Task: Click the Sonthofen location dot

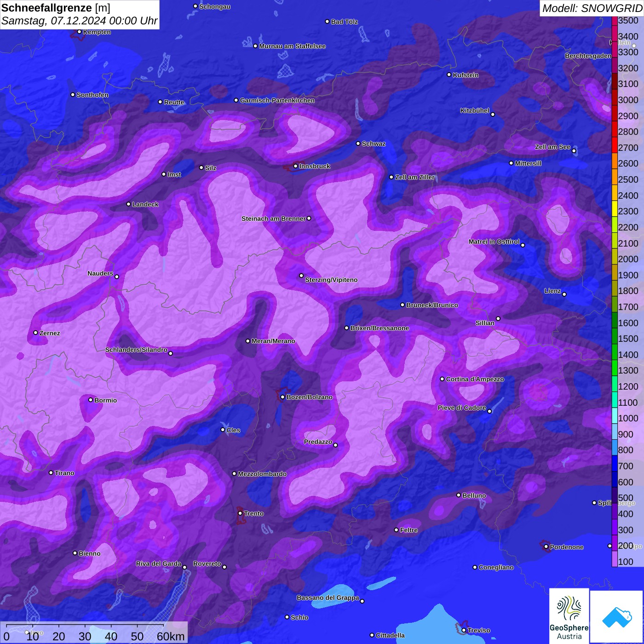Action: (73, 95)
